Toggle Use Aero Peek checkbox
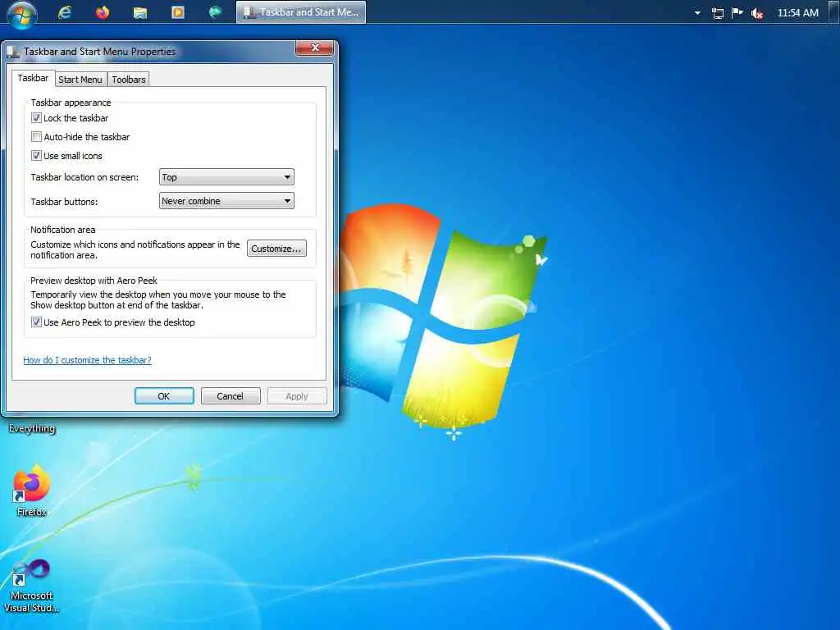The width and height of the screenshot is (840, 630). (x=36, y=322)
